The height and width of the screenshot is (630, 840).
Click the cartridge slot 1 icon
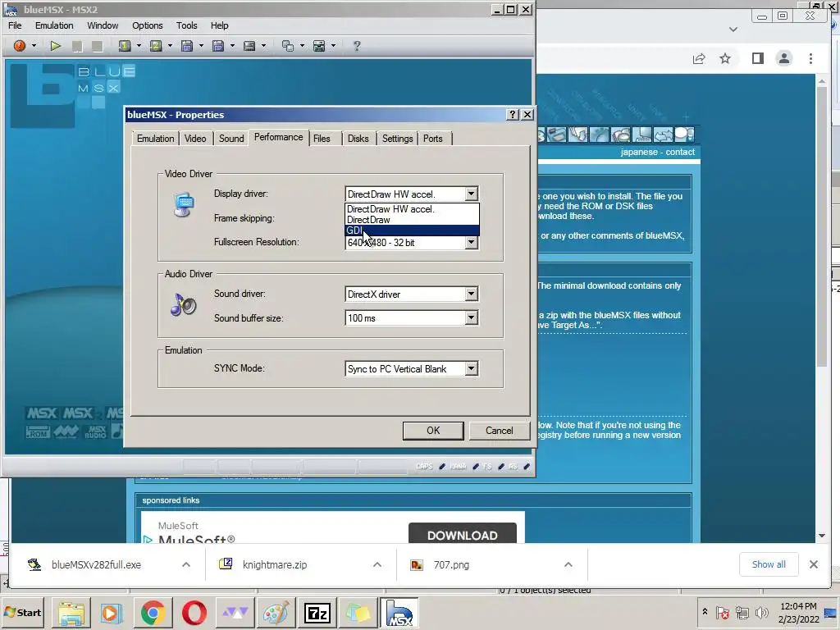click(x=125, y=46)
